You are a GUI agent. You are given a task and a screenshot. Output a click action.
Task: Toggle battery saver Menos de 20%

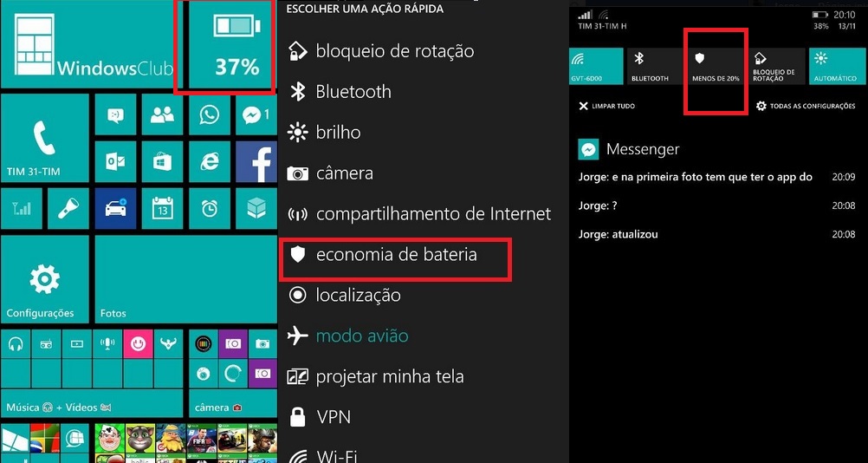(x=716, y=66)
